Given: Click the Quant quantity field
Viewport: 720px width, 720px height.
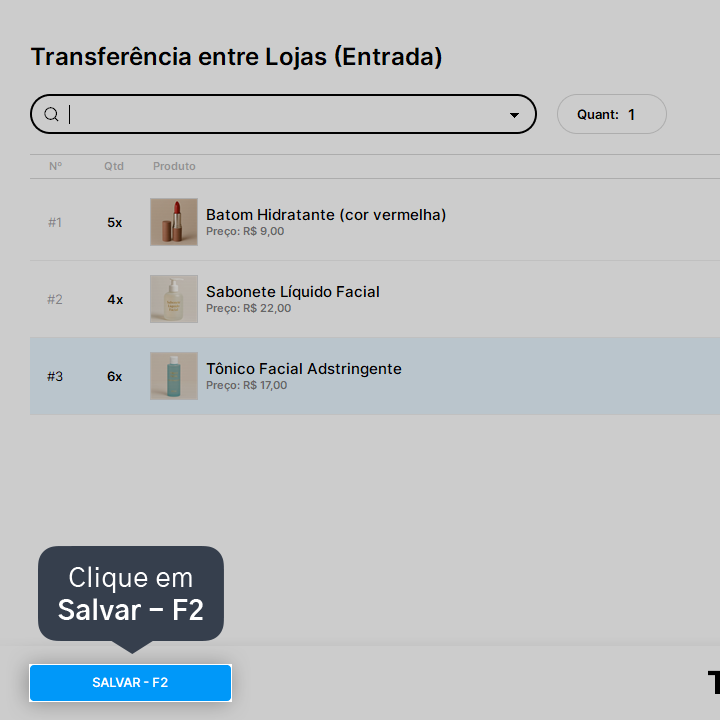Looking at the screenshot, I should click(612, 114).
